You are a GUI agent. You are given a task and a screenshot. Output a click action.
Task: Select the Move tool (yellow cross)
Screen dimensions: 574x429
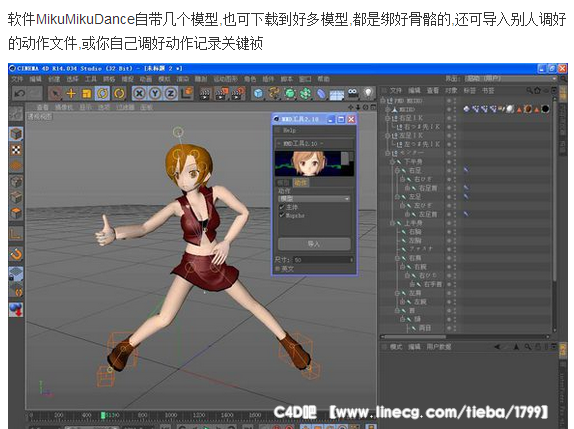click(x=71, y=94)
